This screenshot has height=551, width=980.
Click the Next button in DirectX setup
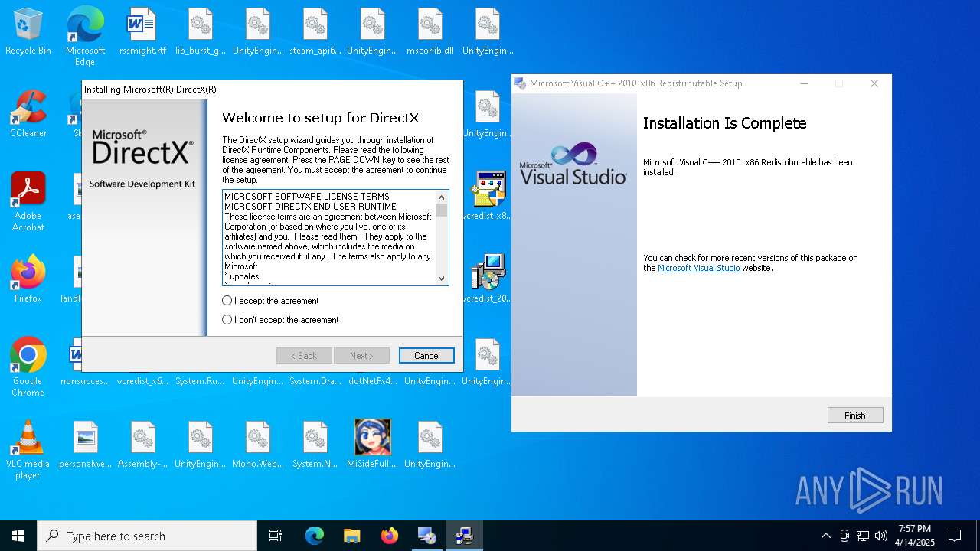point(361,356)
